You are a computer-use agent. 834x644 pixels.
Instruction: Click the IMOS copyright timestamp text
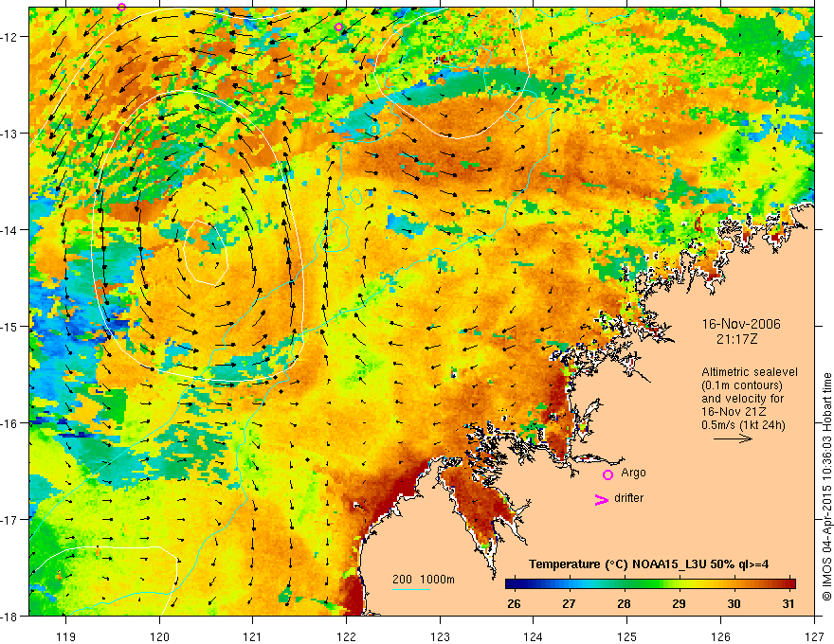(826, 487)
